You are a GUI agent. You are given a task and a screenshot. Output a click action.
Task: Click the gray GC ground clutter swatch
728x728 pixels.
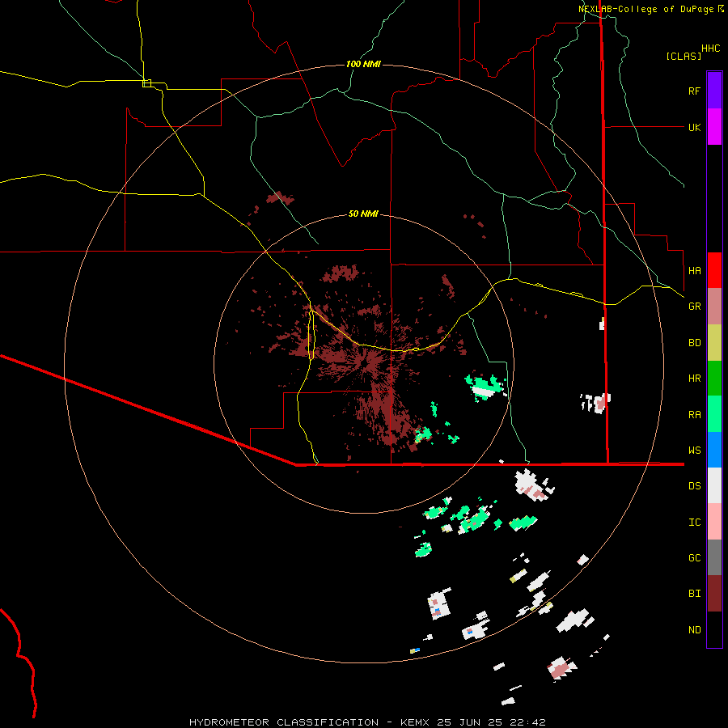tap(714, 557)
